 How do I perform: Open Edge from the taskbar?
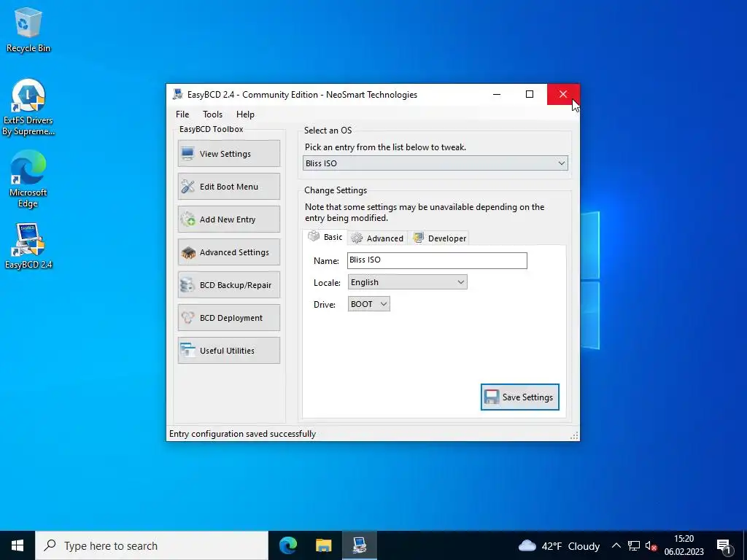tap(287, 545)
